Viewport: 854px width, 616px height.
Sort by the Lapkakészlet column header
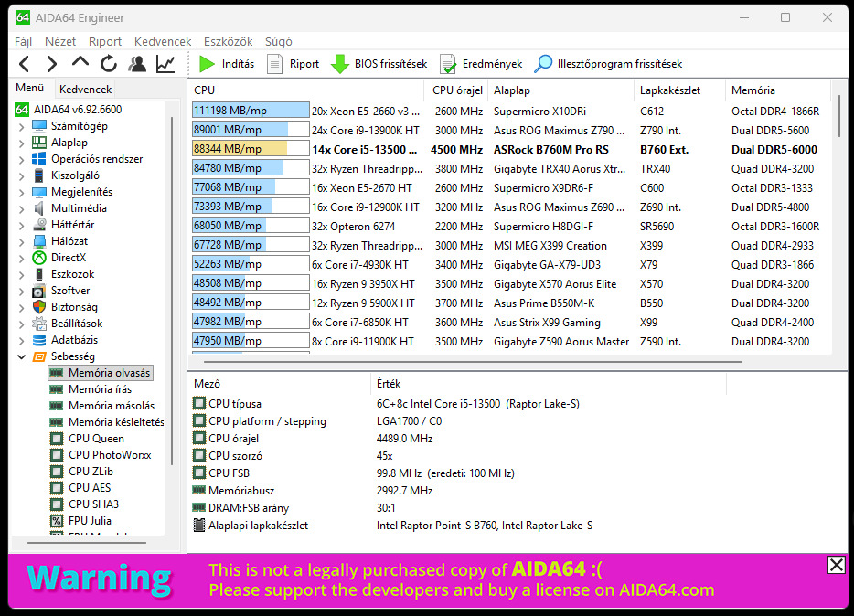(679, 90)
